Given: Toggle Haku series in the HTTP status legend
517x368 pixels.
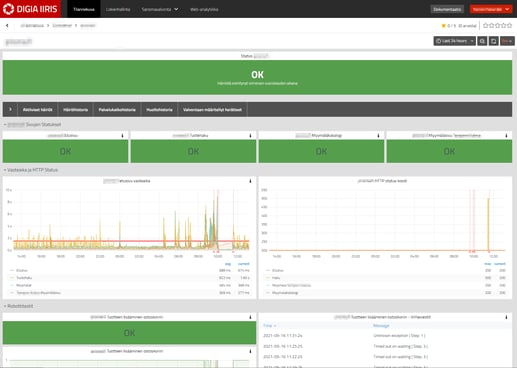Looking at the screenshot, I should [x=276, y=278].
